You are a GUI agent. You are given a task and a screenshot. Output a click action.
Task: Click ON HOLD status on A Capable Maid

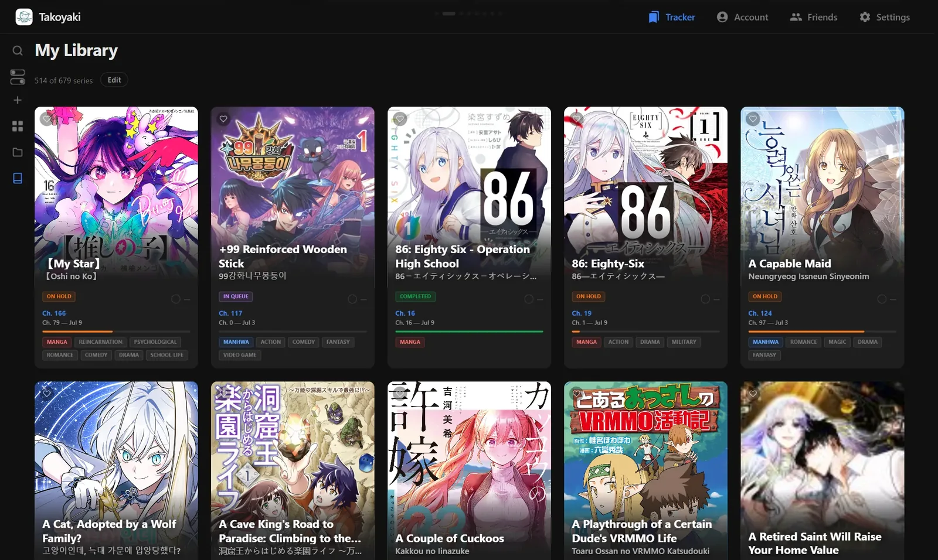pos(765,296)
